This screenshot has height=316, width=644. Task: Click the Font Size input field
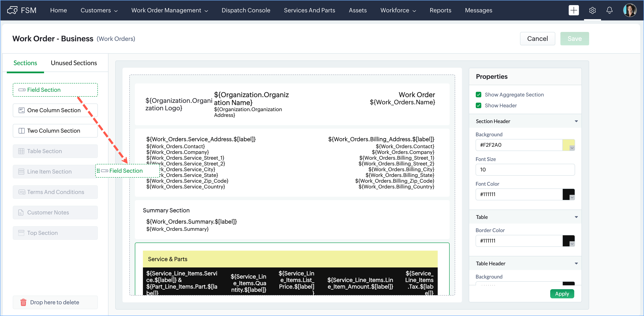(x=525, y=170)
